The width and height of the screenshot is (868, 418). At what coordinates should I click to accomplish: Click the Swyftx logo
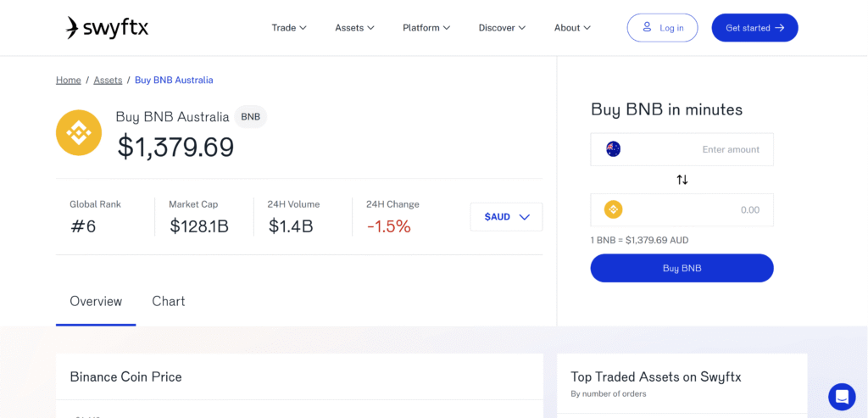107,28
